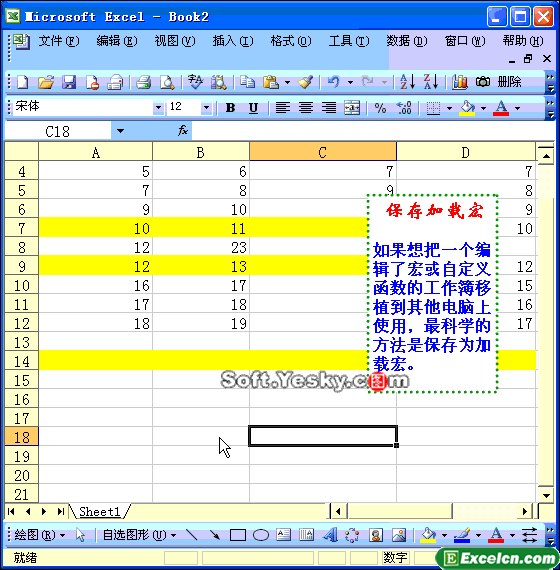Apply percent style to the cell
Image resolution: width=560 pixels, height=570 pixels.
(x=380, y=108)
